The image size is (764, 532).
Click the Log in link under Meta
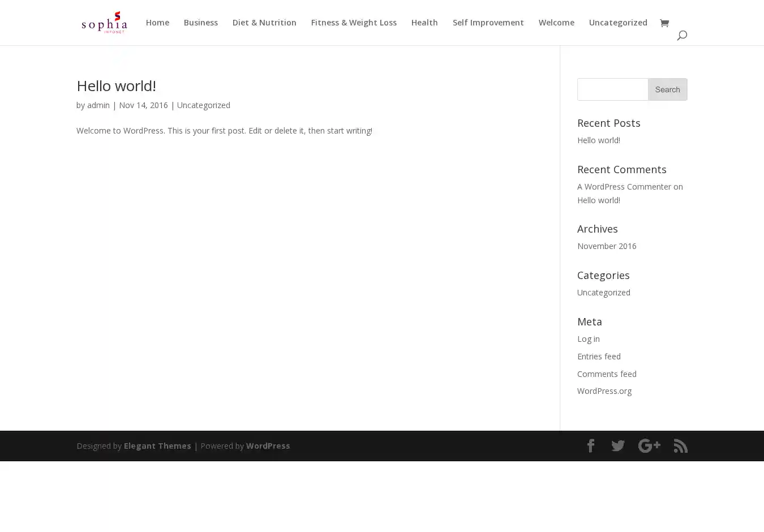pyautogui.click(x=588, y=339)
